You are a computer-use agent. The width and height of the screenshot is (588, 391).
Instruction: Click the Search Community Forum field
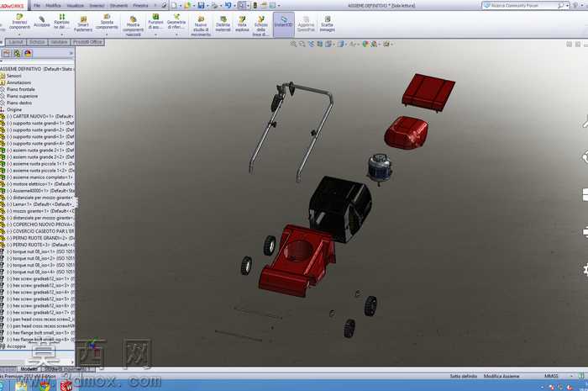[x=523, y=6]
